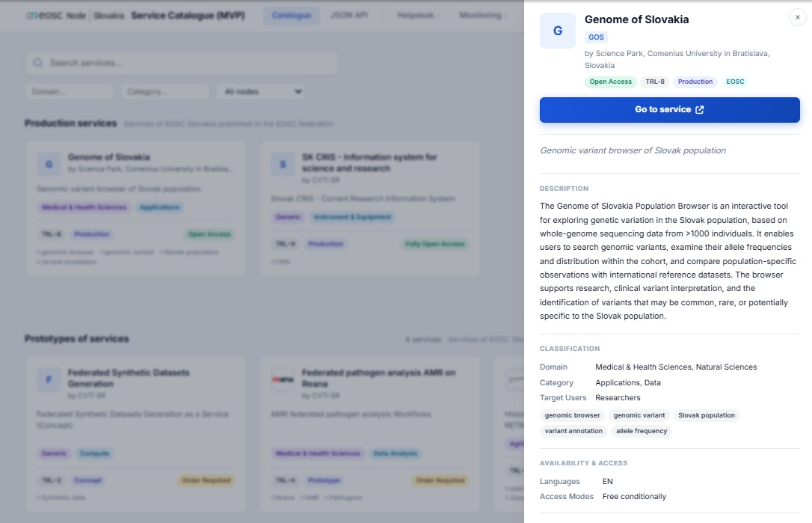Image resolution: width=812 pixels, height=523 pixels.
Task: Open the Go to service link
Action: point(670,110)
